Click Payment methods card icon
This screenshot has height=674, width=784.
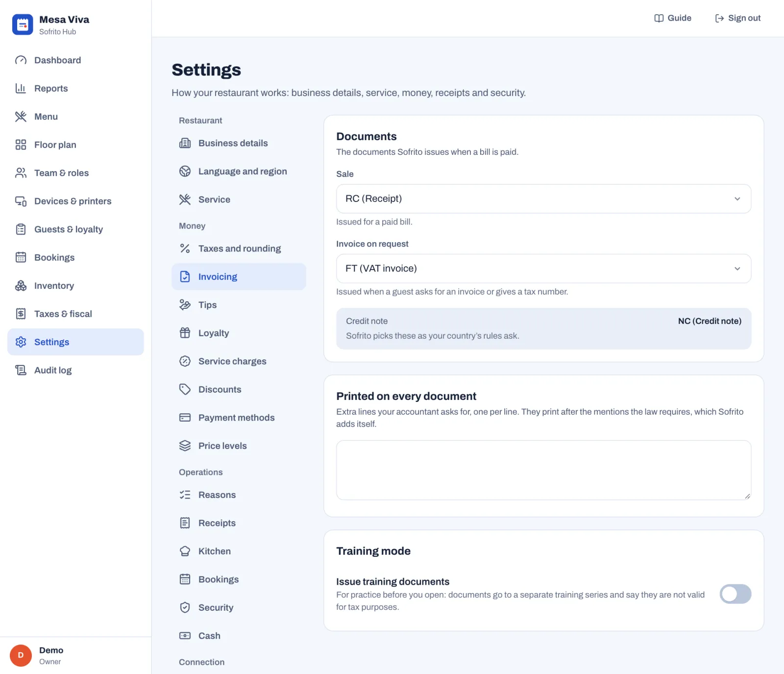(x=185, y=418)
